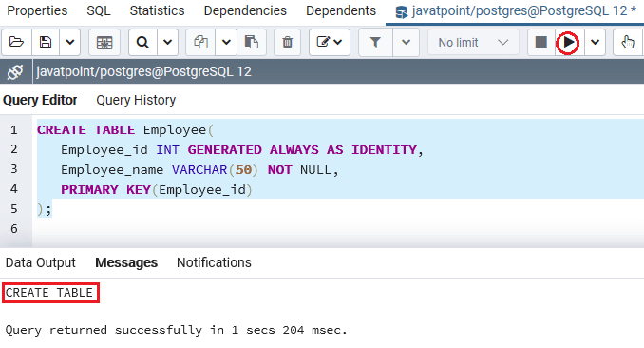Open the No limit rows dropdown
The image size is (644, 348).
473,42
